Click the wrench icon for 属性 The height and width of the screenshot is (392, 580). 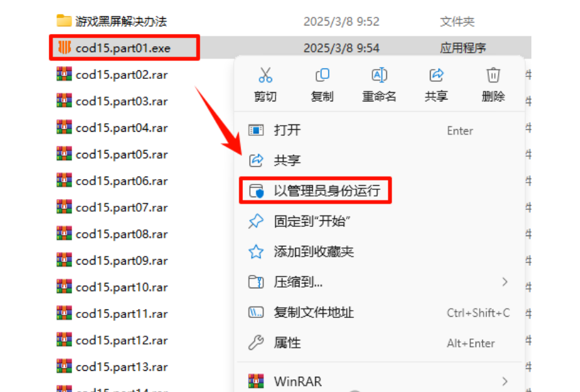pos(256,342)
